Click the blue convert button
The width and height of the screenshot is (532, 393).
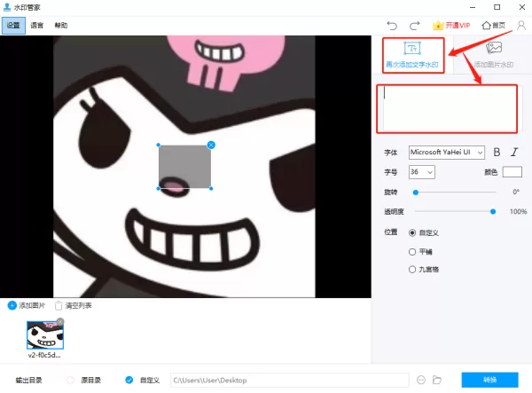[489, 380]
